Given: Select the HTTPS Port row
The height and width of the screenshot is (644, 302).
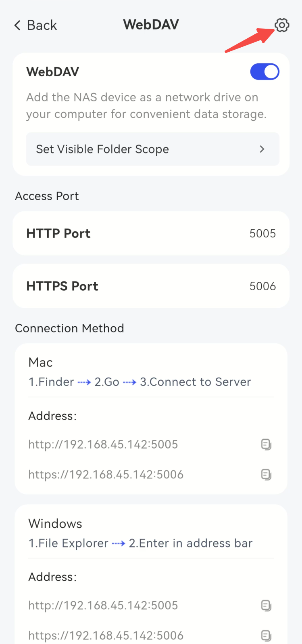Looking at the screenshot, I should tap(151, 286).
